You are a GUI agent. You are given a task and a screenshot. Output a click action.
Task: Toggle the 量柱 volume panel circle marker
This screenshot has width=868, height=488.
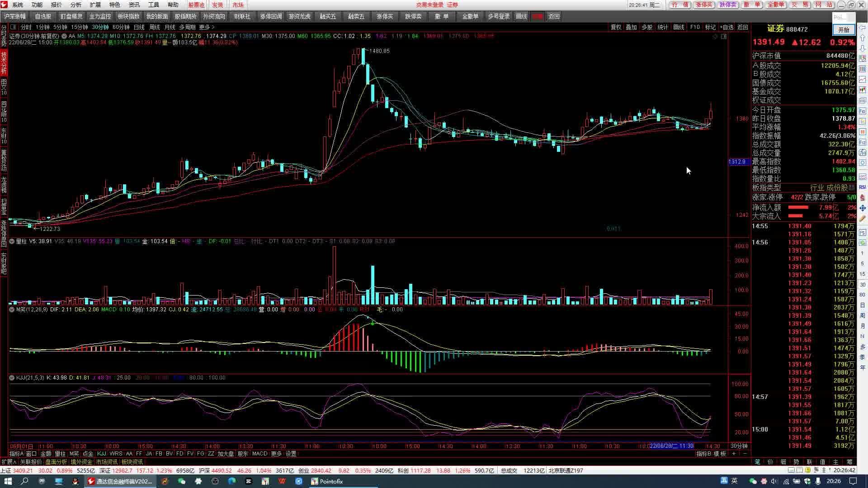(12, 241)
